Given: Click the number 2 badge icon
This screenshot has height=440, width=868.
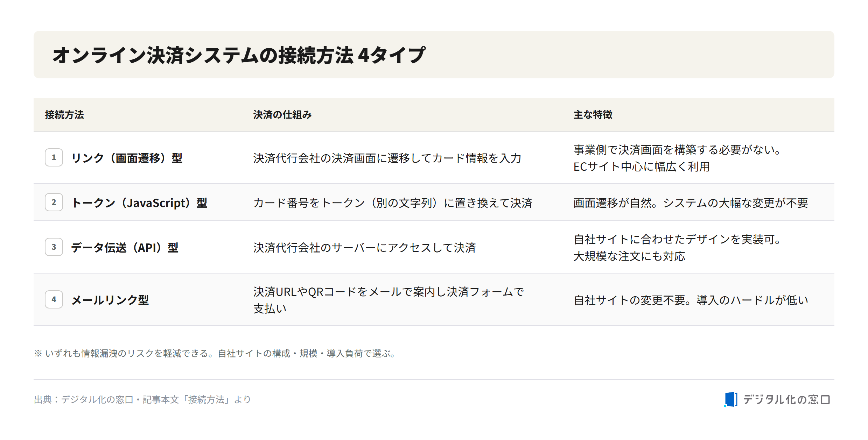Looking at the screenshot, I should [54, 202].
